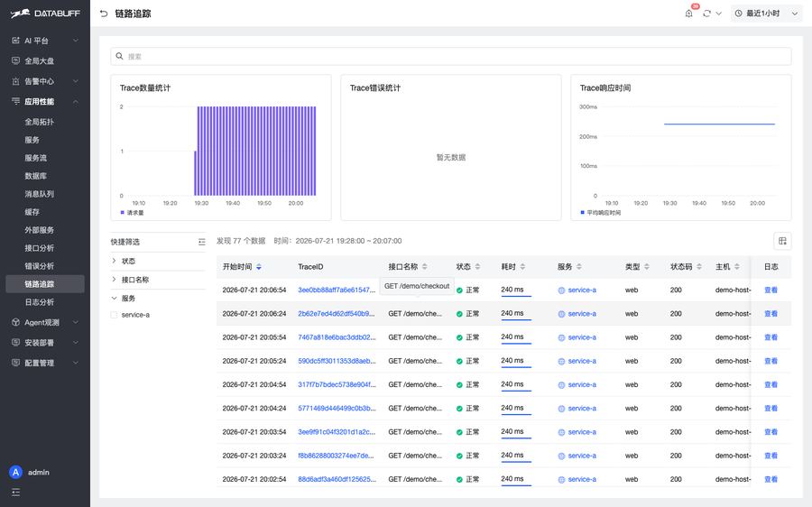Sort the table by 接口名称 column

[x=425, y=267]
